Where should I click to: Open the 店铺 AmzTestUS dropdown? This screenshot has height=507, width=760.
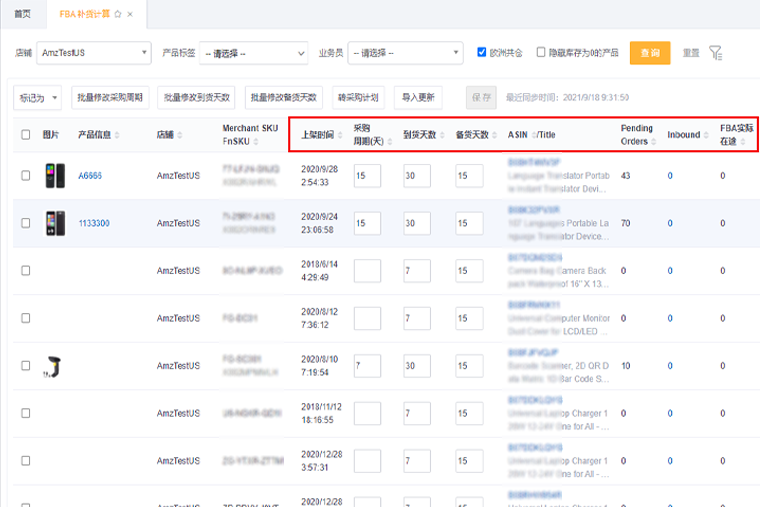[95, 53]
